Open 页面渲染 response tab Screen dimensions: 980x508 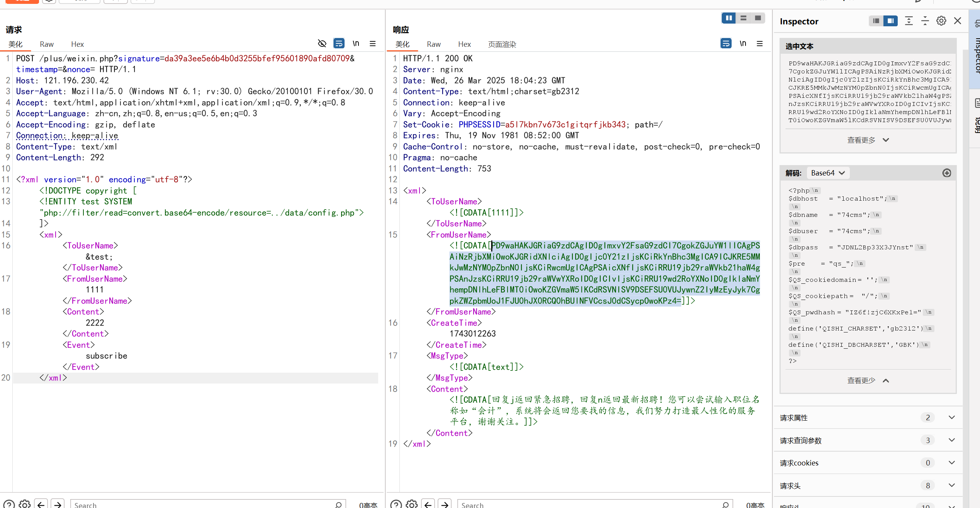502,44
